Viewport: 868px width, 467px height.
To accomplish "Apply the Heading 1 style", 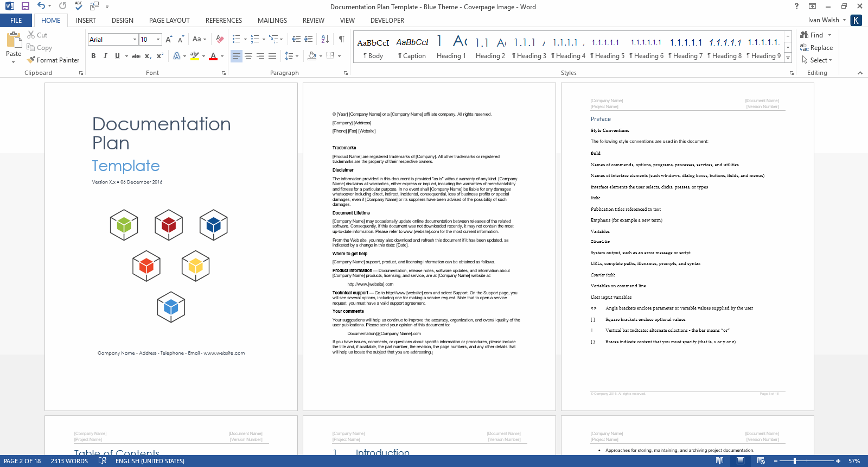I will click(x=451, y=48).
